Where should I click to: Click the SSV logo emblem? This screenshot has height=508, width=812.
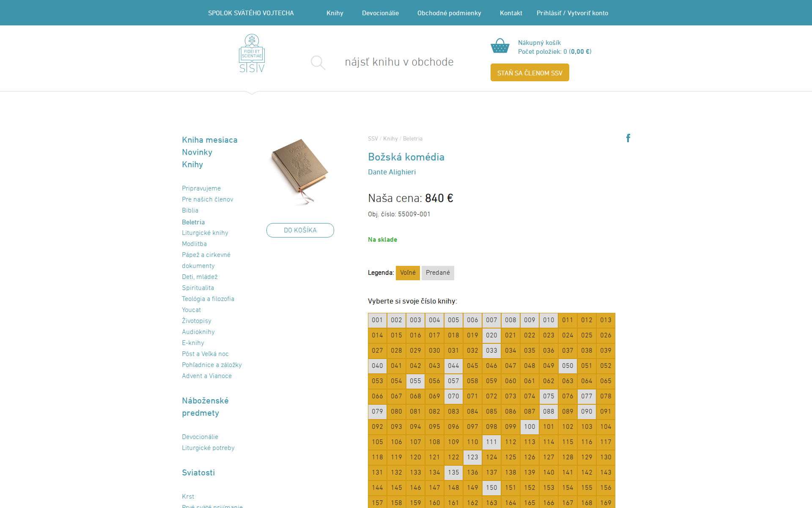[252, 53]
